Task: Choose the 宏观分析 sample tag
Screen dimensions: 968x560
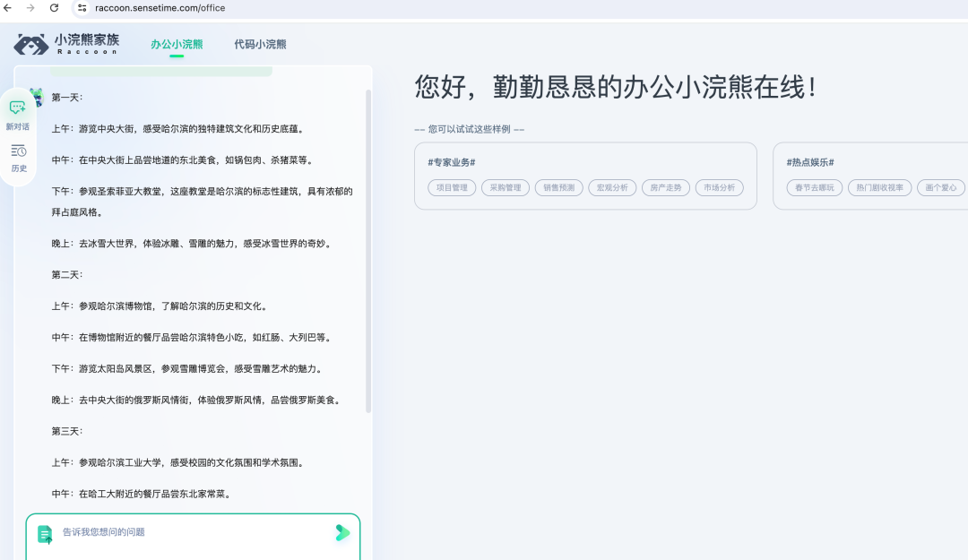Action: coord(612,187)
